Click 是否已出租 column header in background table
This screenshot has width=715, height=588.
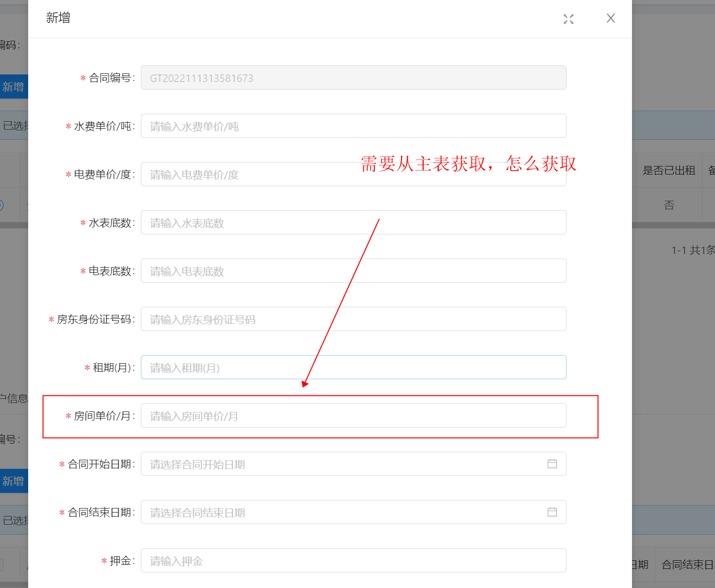pyautogui.click(x=669, y=171)
